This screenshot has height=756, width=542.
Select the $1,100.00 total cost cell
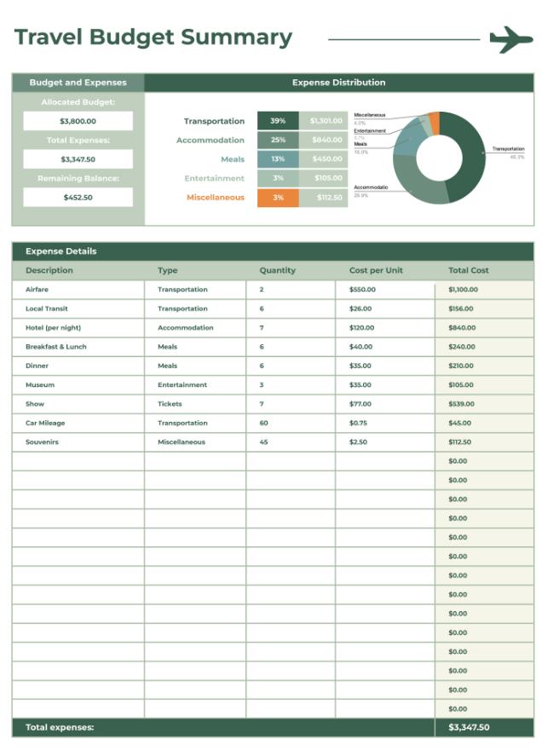(x=484, y=290)
